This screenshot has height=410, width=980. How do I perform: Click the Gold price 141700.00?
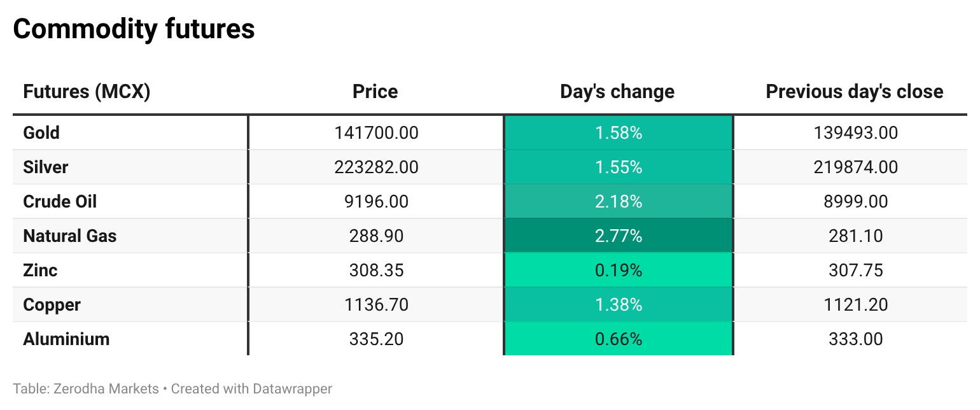[376, 133]
